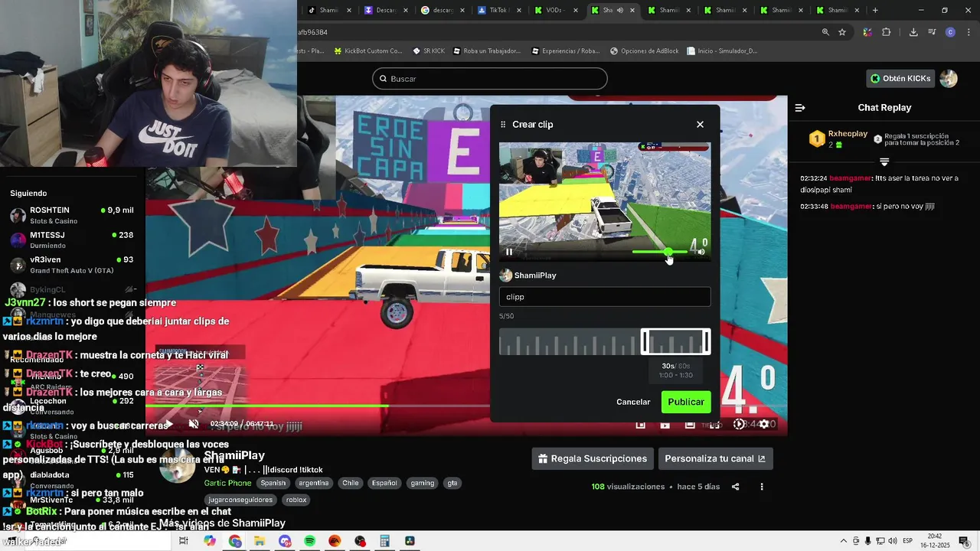Open the notification center icon
The image size is (980, 551).
tap(964, 542)
